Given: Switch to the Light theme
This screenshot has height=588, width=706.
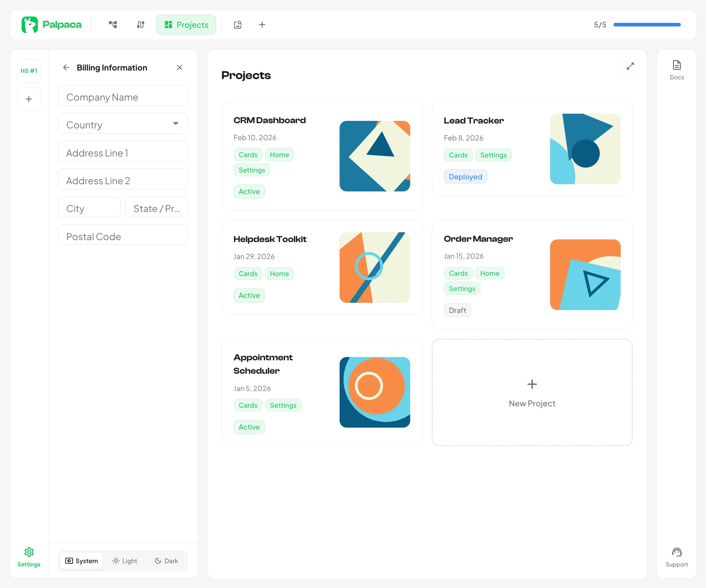Looking at the screenshot, I should coord(125,561).
